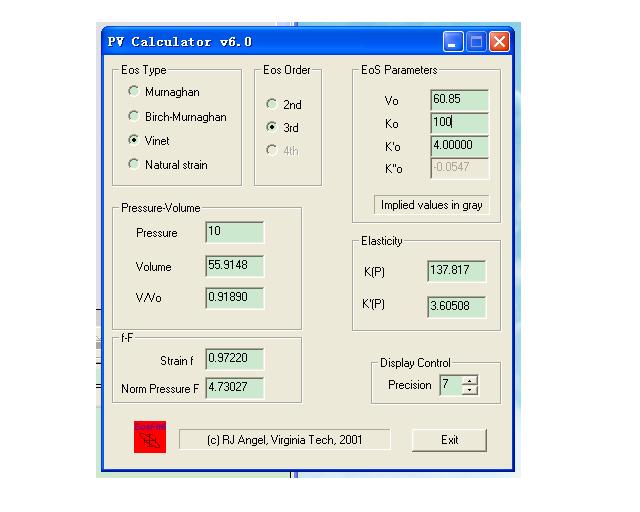Click the 'Elasticity' group label
This screenshot has width=640, height=512.
point(382,241)
